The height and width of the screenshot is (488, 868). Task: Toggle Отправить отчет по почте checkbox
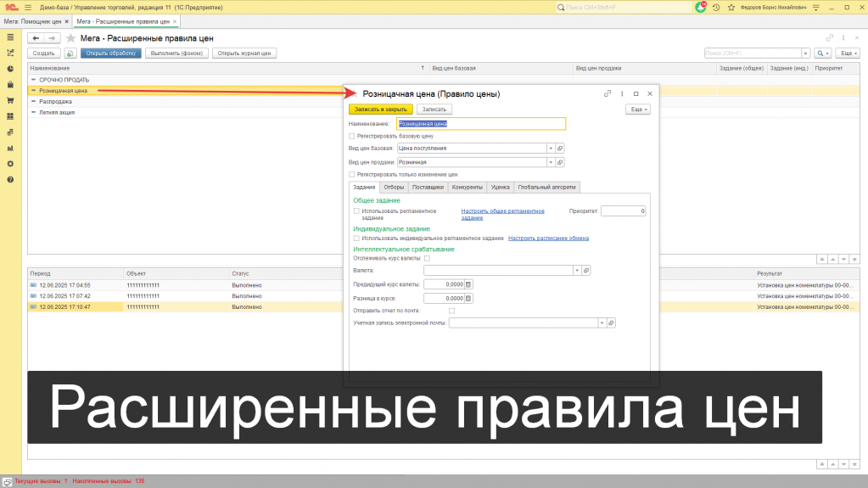(451, 311)
